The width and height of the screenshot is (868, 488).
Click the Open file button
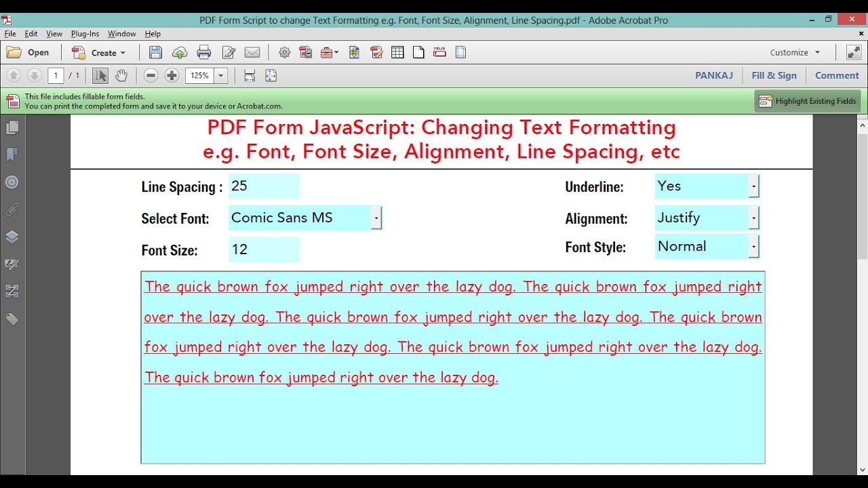tap(28, 52)
